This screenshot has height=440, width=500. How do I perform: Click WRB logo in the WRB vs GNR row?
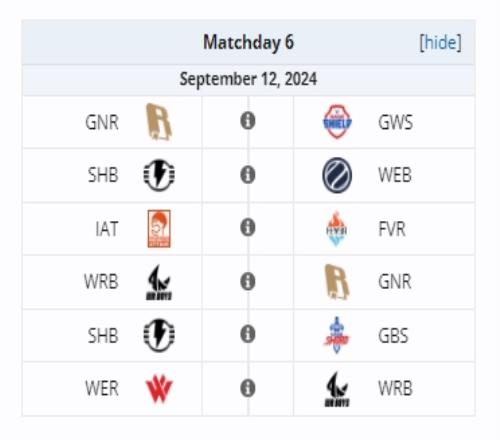(159, 282)
